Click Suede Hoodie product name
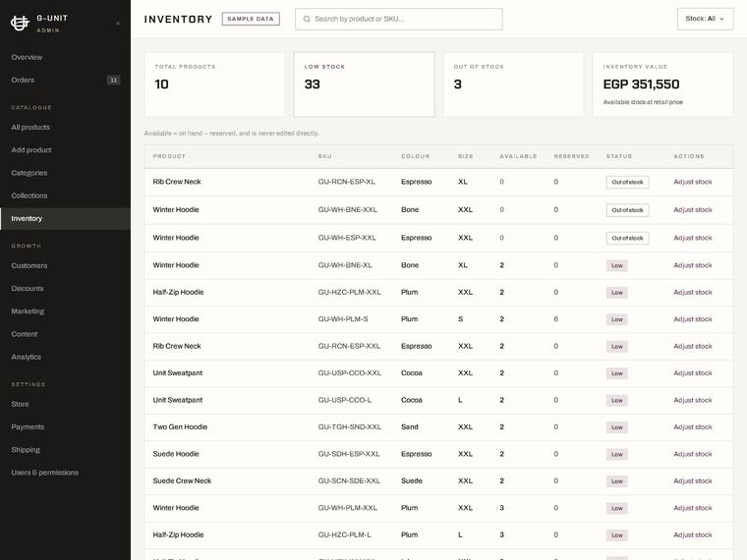This screenshot has width=747, height=560. pos(176,454)
